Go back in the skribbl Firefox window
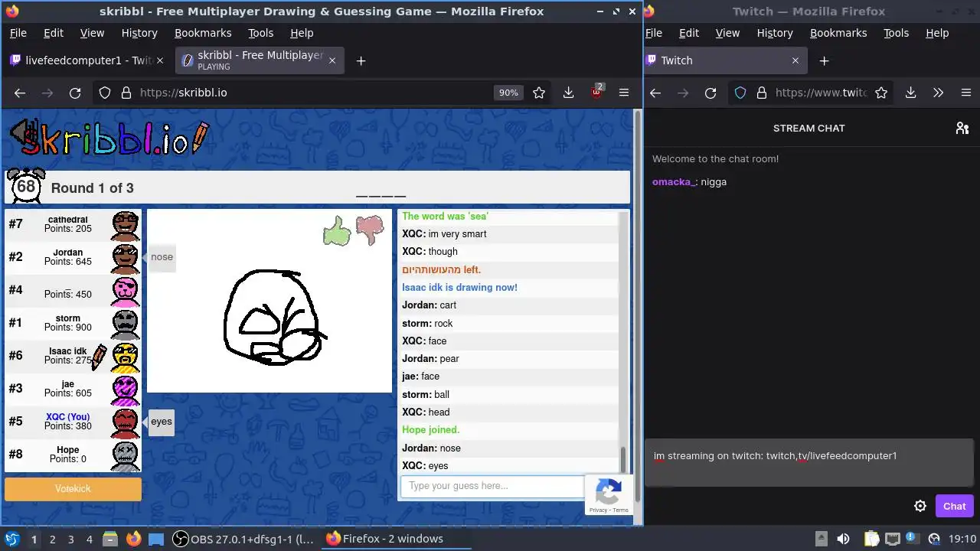The height and width of the screenshot is (551, 980). 20,93
